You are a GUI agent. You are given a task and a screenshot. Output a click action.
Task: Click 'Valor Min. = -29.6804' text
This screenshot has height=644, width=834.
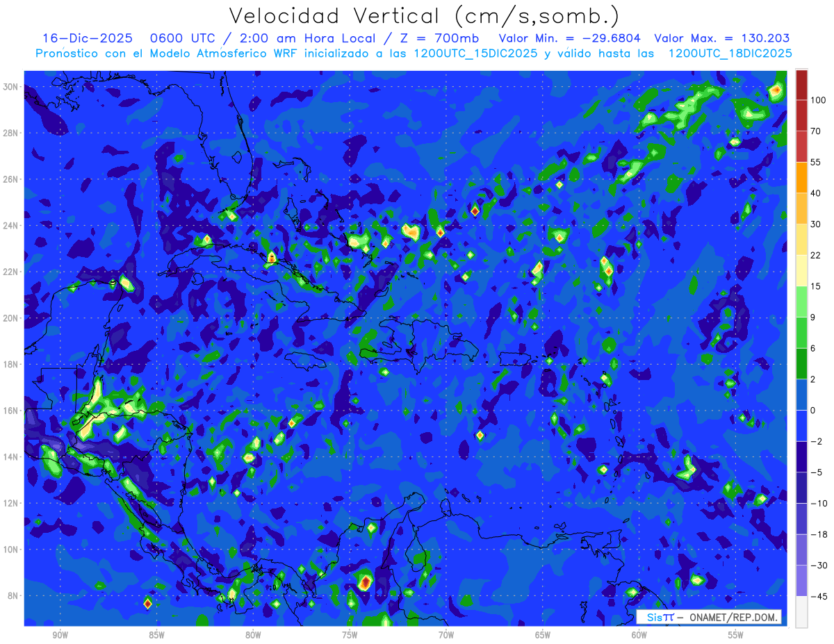tap(570, 38)
